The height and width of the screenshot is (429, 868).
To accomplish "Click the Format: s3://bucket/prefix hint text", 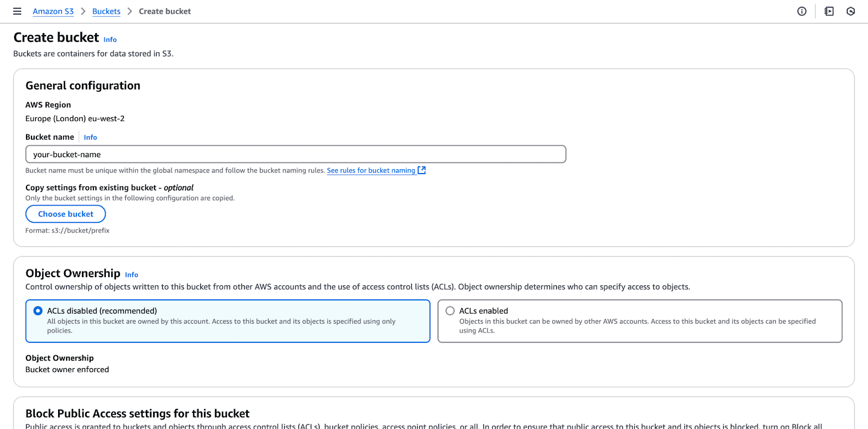I will click(x=67, y=230).
